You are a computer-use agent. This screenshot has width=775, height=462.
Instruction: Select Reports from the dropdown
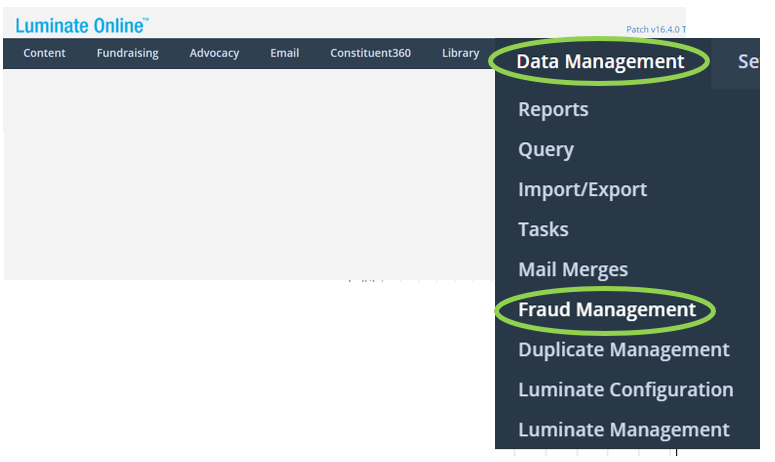click(x=553, y=109)
